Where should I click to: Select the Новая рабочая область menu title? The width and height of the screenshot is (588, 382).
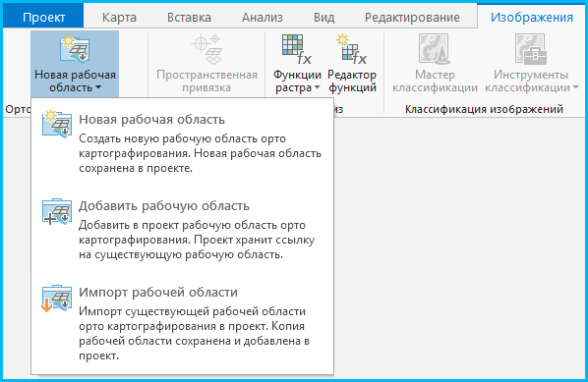point(151,120)
